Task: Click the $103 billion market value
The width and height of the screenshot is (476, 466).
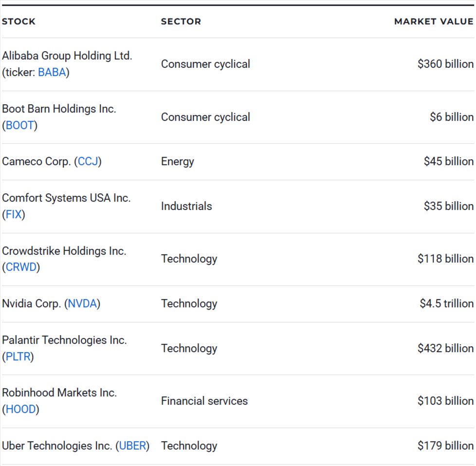Action: point(446,401)
